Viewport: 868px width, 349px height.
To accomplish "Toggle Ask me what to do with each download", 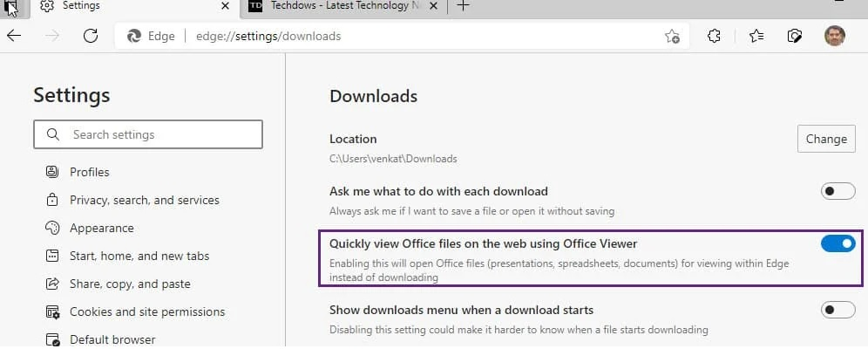I will 837,192.
